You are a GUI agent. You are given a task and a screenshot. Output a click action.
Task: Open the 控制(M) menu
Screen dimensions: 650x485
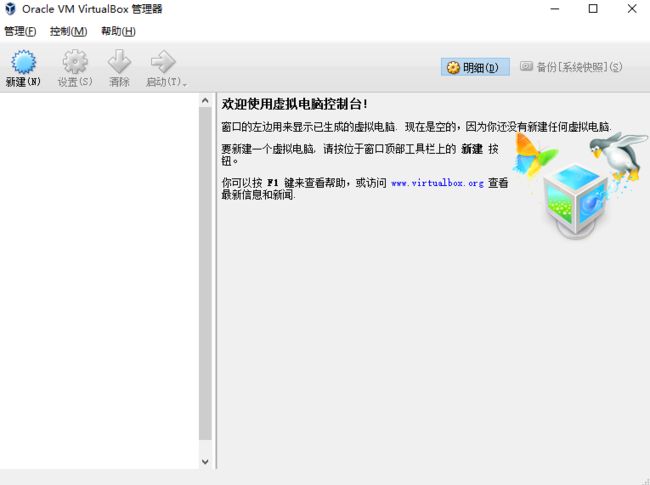tap(68, 31)
